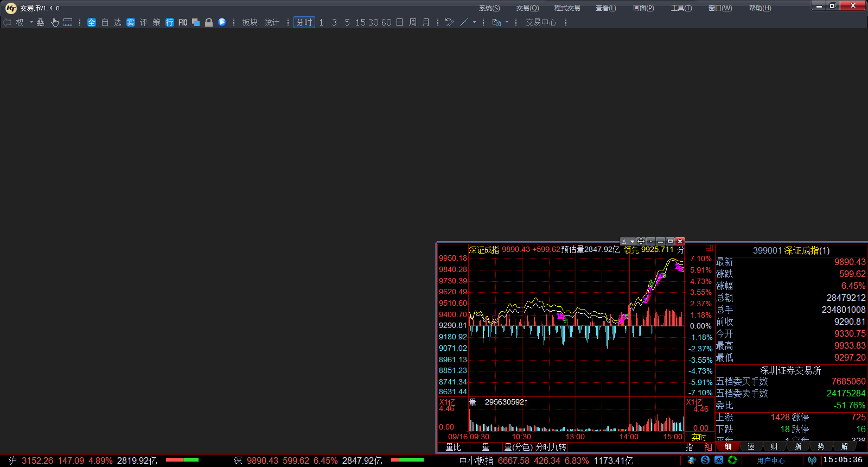Click the move crosshair icon on chart panel
The height and width of the screenshot is (467, 868).
[x=641, y=241]
